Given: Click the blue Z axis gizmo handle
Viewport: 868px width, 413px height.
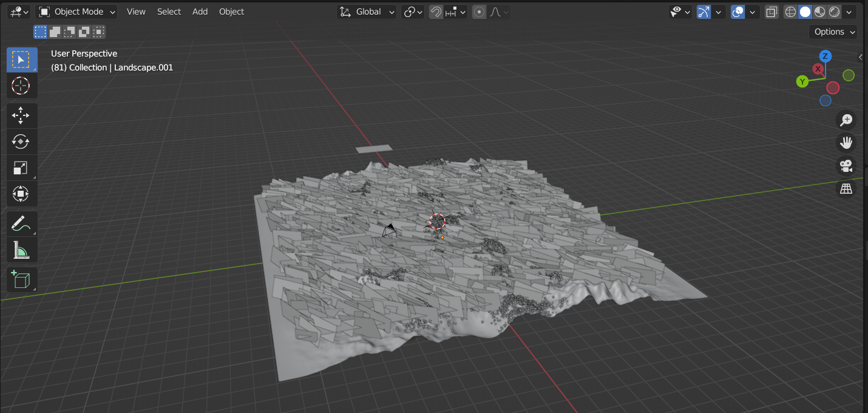Looking at the screenshot, I should (x=825, y=56).
